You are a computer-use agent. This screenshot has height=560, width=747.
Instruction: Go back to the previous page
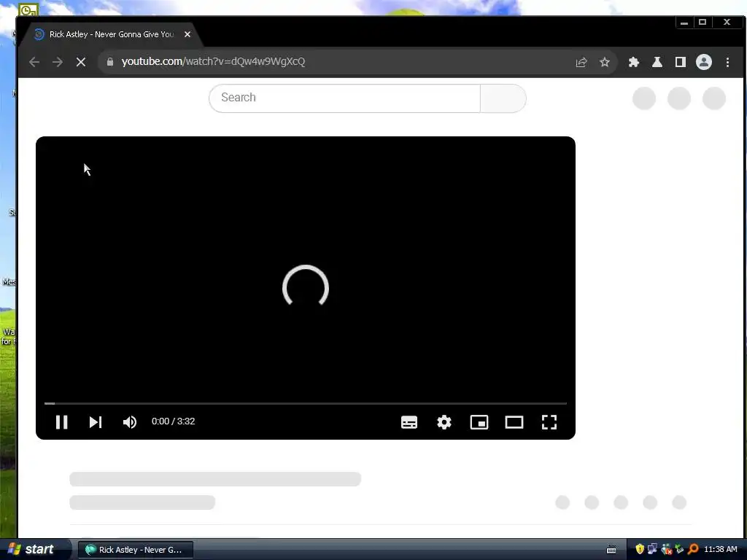pos(34,62)
